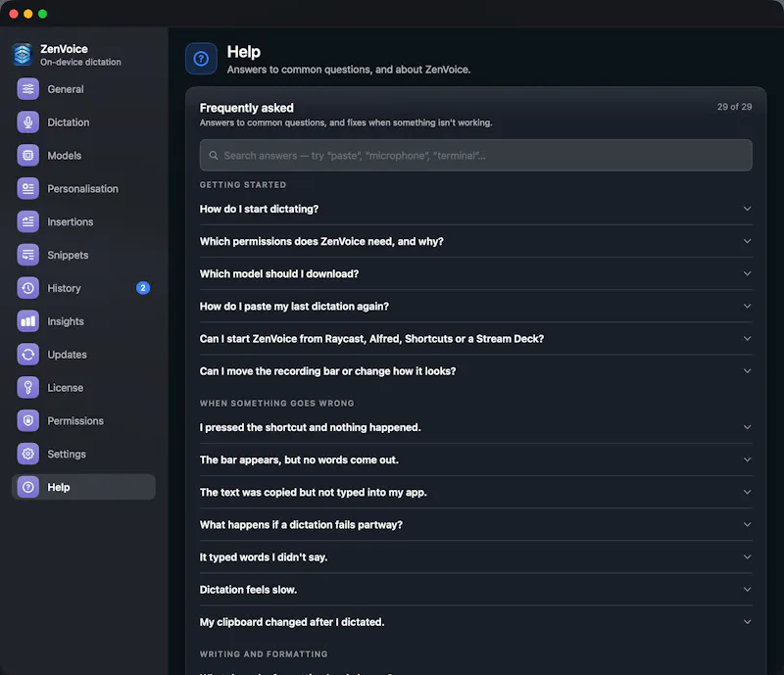This screenshot has height=675, width=784.
Task: Expand chevron for paste my last dictation
Action: 747,306
